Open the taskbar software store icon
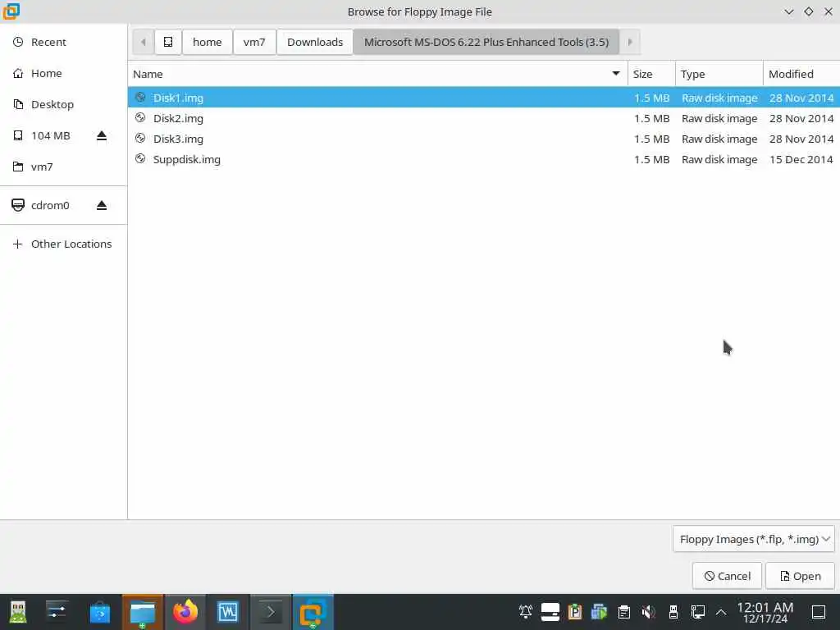 coord(99,612)
